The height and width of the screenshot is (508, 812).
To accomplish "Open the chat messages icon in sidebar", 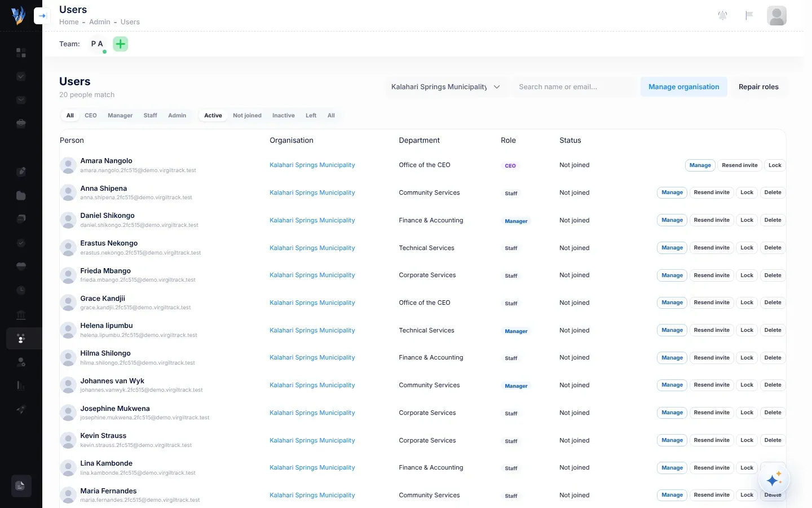I will [21, 219].
